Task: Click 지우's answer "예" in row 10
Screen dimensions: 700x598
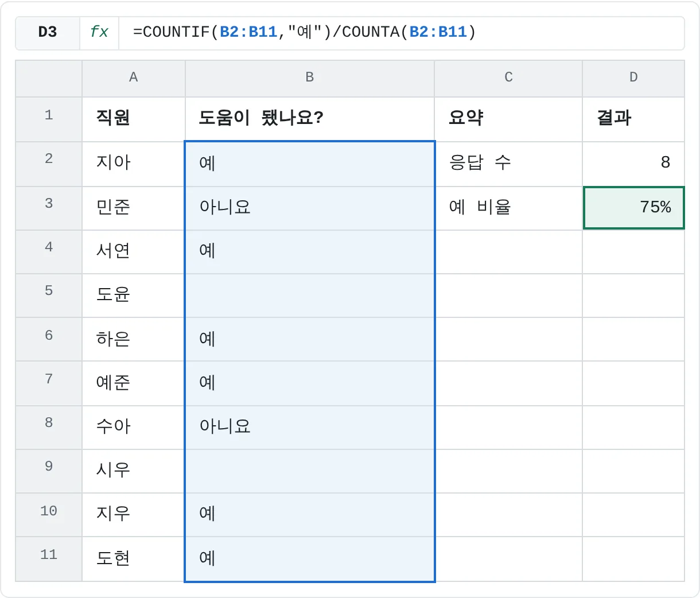Action: (x=310, y=515)
